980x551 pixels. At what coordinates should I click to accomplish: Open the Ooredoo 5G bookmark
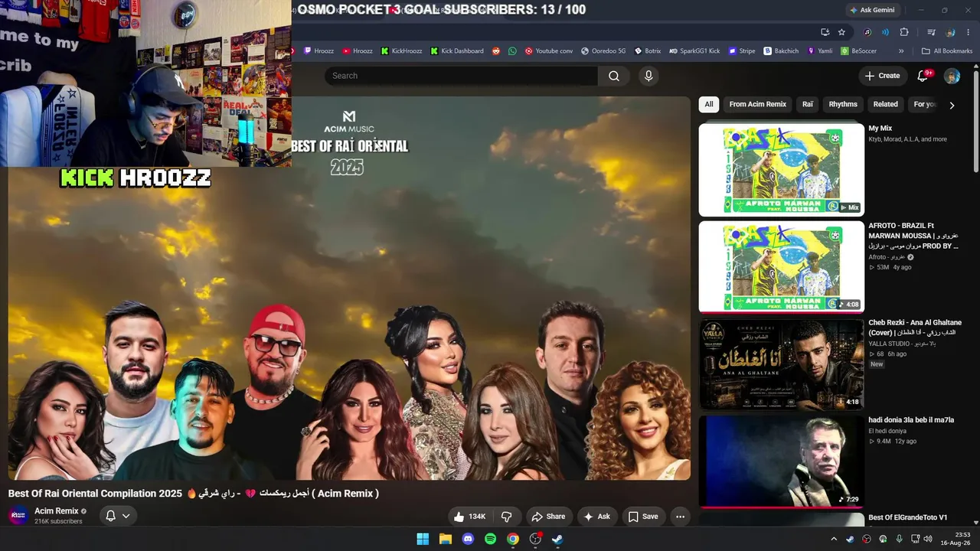[x=603, y=51]
